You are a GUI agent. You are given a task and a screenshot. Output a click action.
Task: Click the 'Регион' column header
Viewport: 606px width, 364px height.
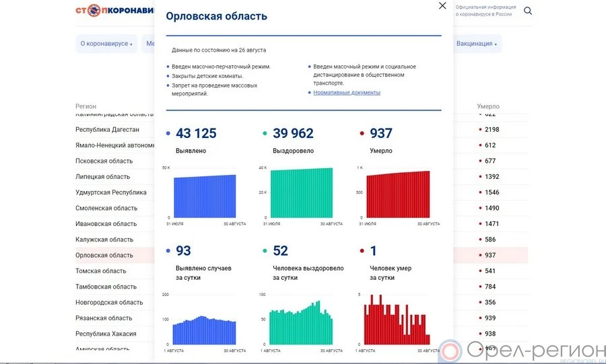(86, 106)
